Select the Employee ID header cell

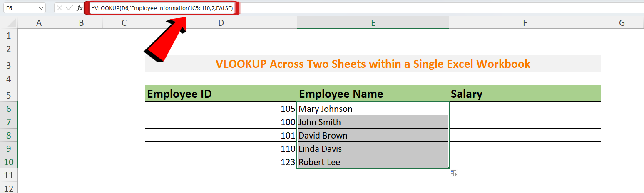pos(221,94)
